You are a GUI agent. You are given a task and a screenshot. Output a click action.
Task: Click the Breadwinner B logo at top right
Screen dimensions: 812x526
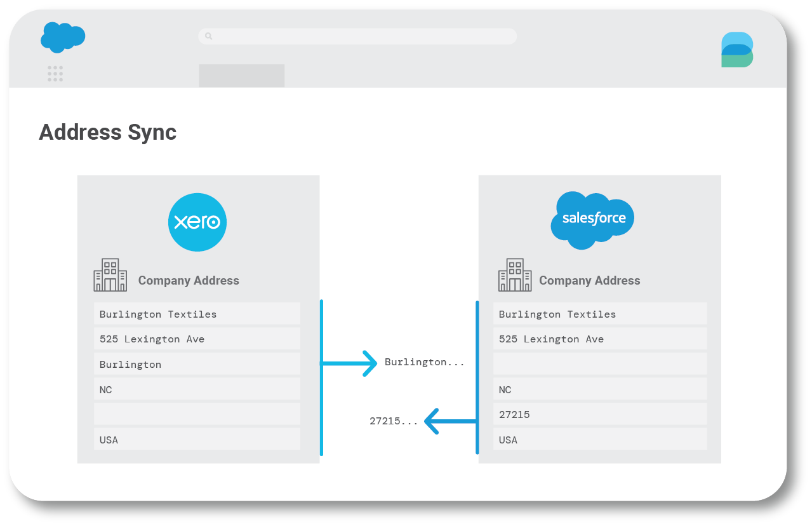coord(737,50)
